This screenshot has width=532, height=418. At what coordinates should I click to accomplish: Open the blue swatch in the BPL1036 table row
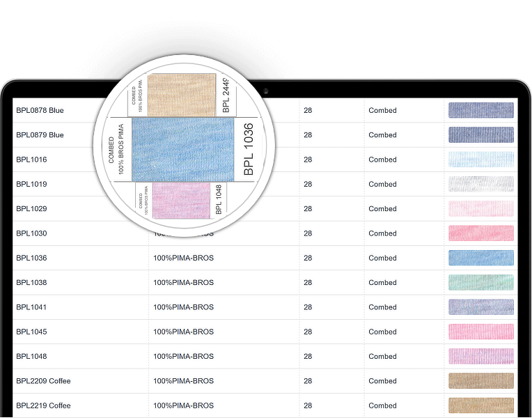click(x=480, y=258)
